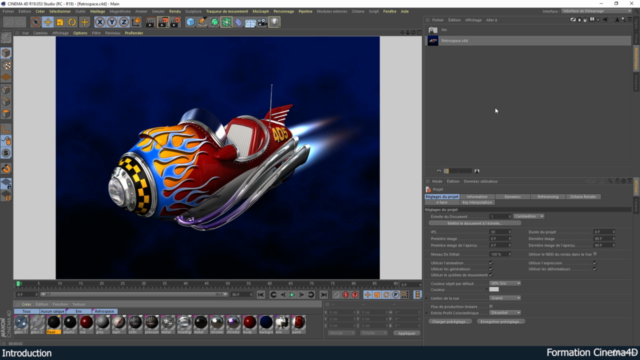Activate the Move tool in toolbar

(x=48, y=22)
